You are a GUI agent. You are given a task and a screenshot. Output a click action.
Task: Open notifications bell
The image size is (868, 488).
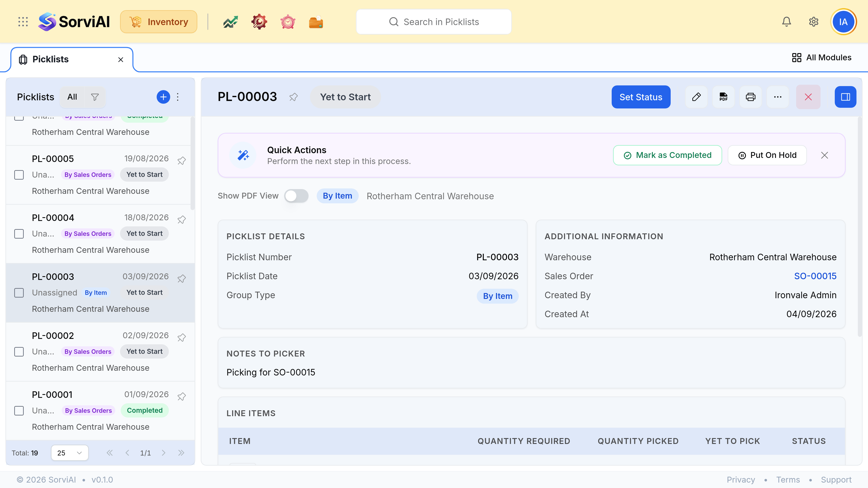(x=786, y=22)
